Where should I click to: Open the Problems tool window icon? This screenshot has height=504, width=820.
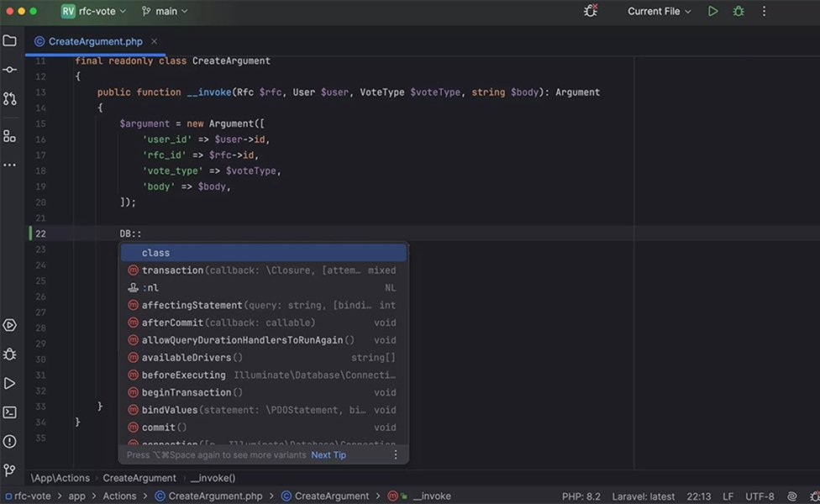coord(9,441)
